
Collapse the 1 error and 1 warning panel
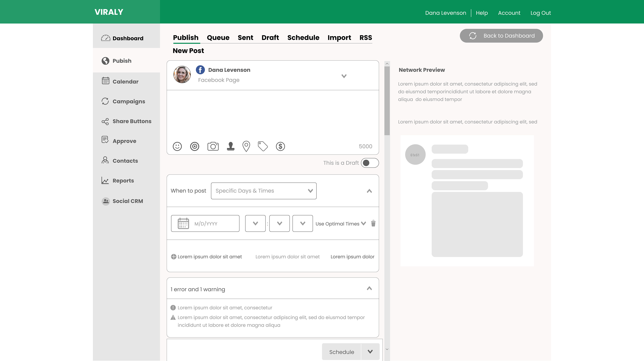[369, 289]
